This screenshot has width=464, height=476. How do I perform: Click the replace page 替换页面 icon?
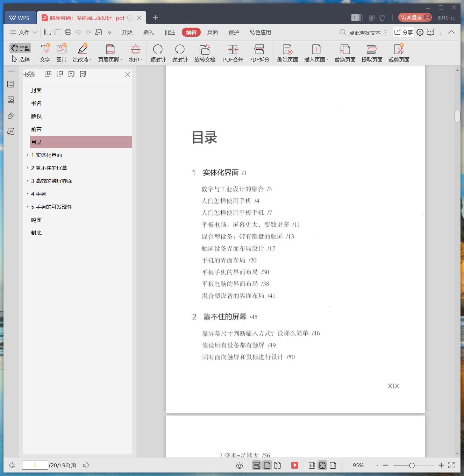click(345, 49)
